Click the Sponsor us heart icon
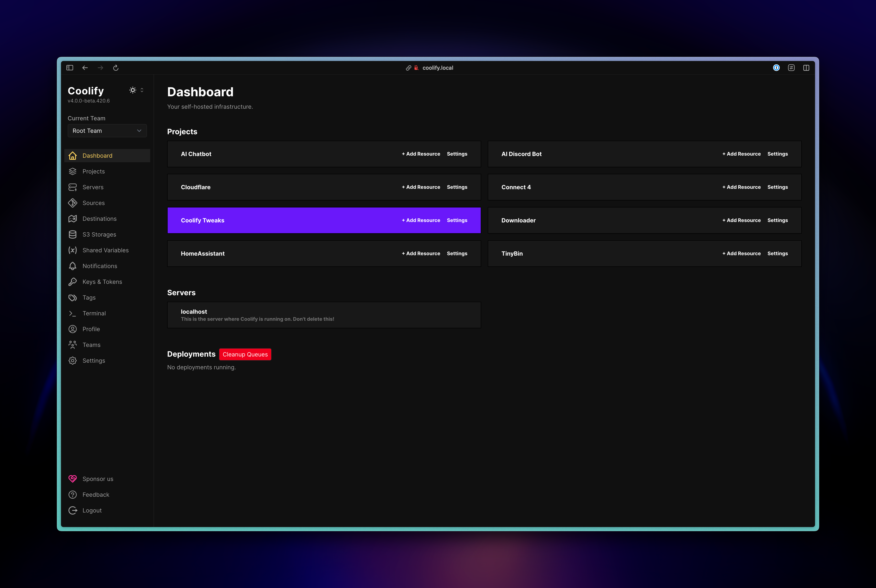Image resolution: width=876 pixels, height=588 pixels. coord(72,479)
